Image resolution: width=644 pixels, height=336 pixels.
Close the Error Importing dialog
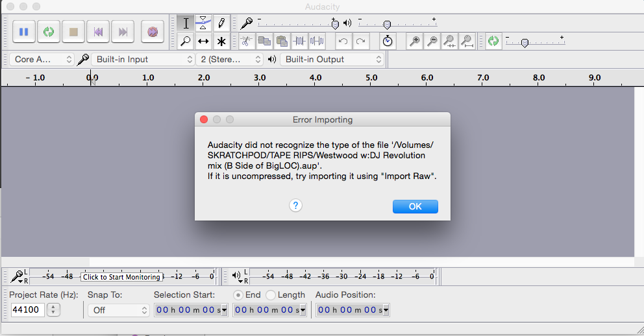tap(204, 119)
